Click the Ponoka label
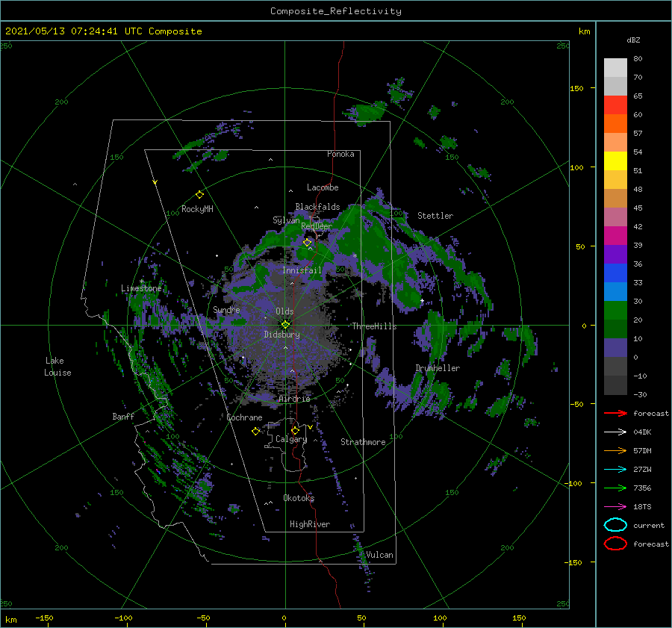 pos(340,154)
